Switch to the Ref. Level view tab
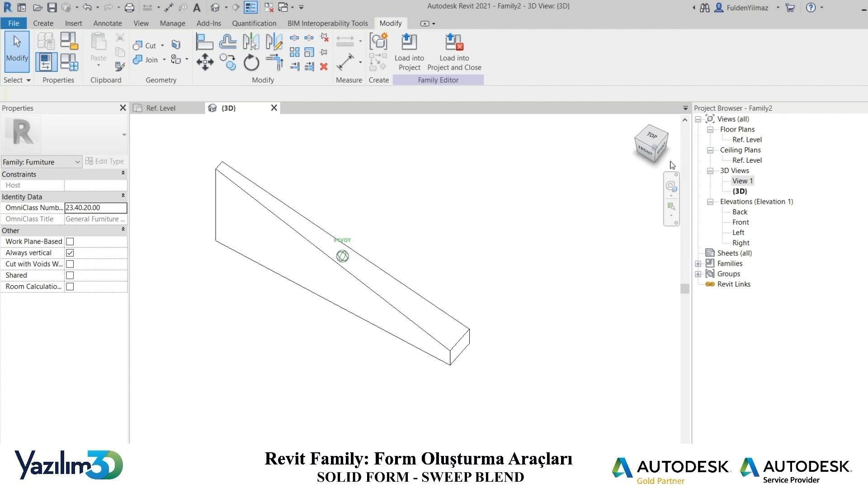 pos(161,108)
